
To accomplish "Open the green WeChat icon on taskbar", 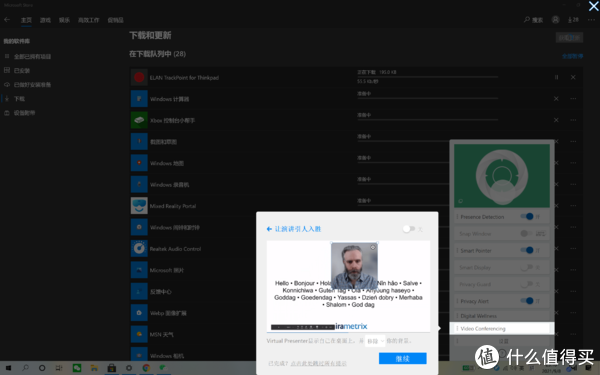I will tap(77, 368).
